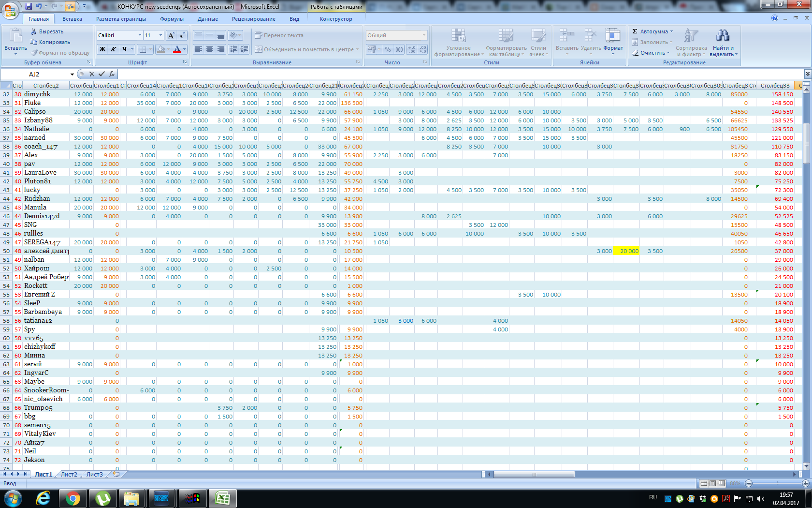
Task: Open Find and Select binoculars icon
Action: [723, 35]
